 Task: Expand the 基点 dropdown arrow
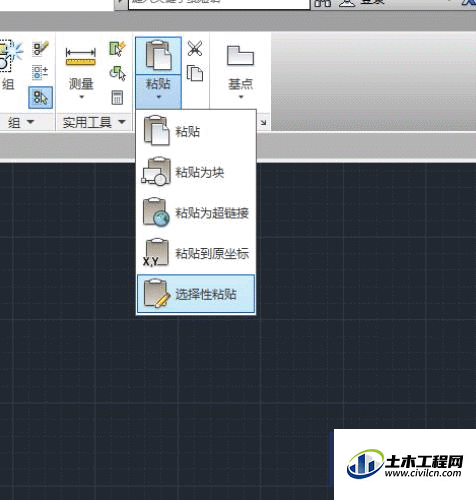[241, 97]
